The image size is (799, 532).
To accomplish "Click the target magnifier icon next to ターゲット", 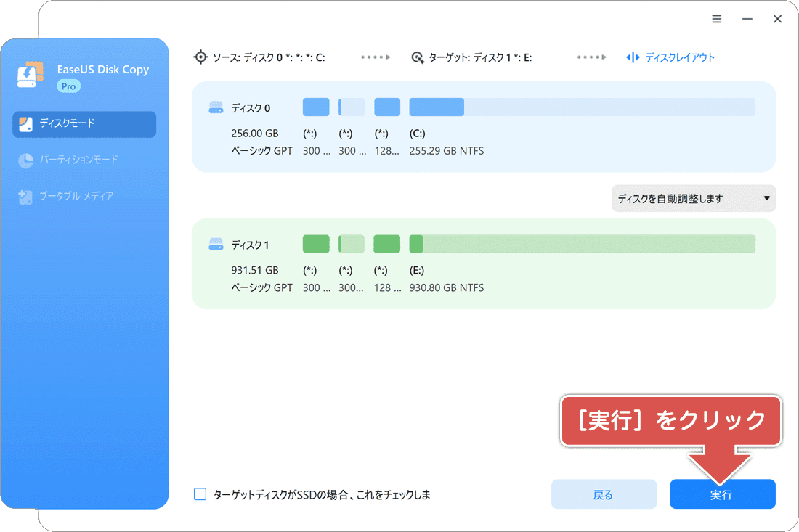I will click(418, 57).
